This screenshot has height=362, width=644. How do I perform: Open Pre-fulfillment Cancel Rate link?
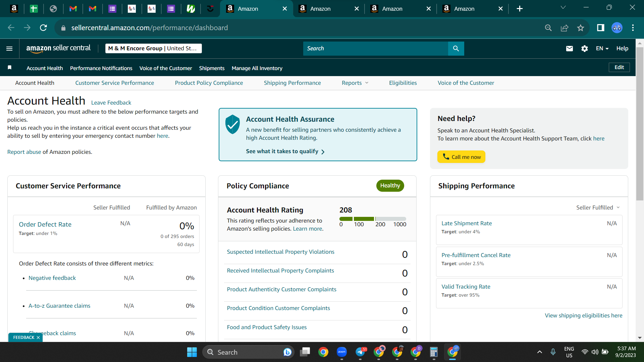pos(476,255)
